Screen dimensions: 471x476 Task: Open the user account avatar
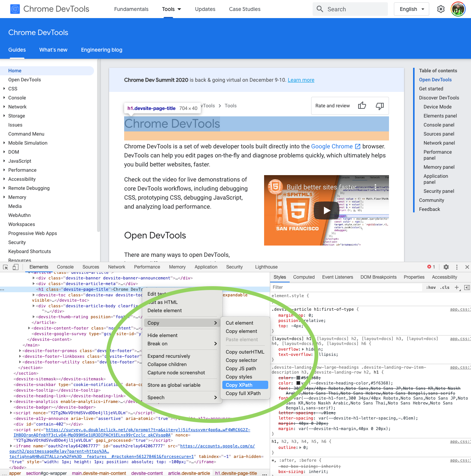click(458, 9)
